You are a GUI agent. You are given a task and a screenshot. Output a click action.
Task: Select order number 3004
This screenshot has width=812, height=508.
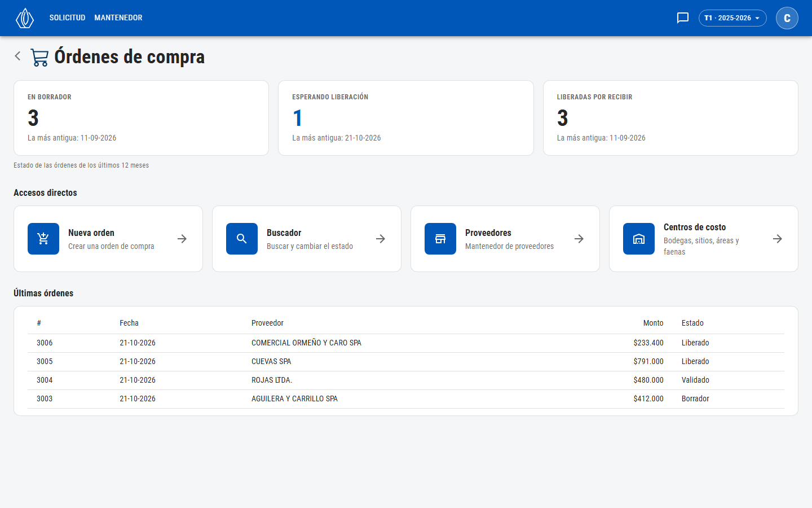click(45, 380)
